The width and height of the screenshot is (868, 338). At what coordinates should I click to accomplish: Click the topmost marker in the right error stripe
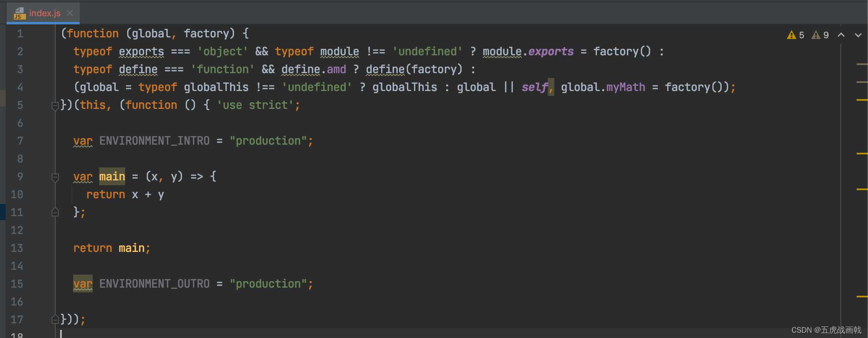862,64
